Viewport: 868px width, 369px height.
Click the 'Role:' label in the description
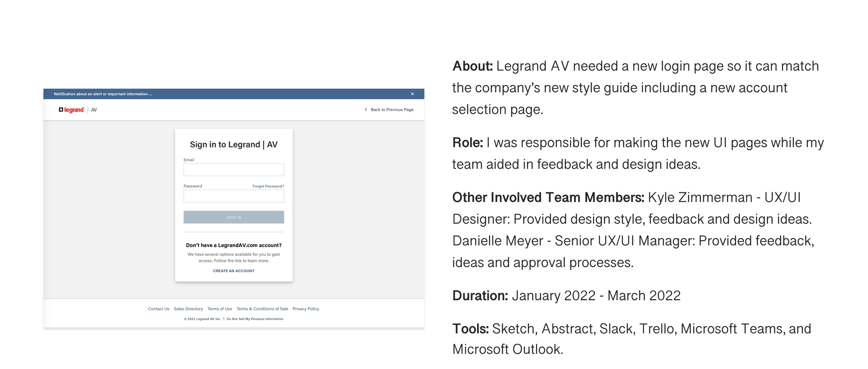click(467, 143)
